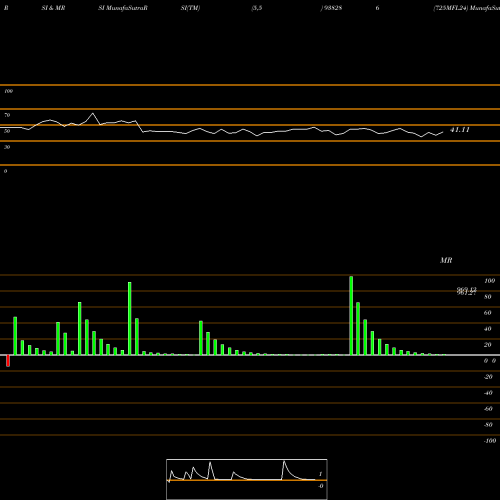Click the MR axis label -20
Viewport: 500px width, 500px height.
pyautogui.click(x=488, y=377)
